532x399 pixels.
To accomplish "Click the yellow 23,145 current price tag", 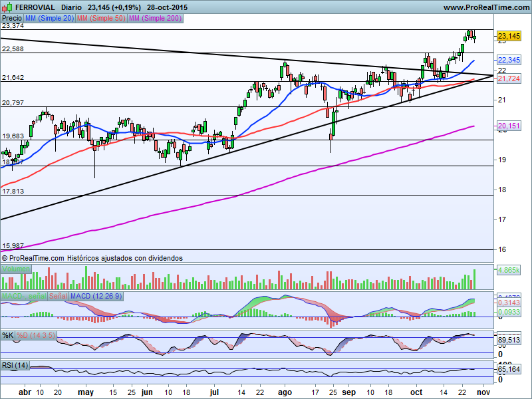I will [509, 36].
